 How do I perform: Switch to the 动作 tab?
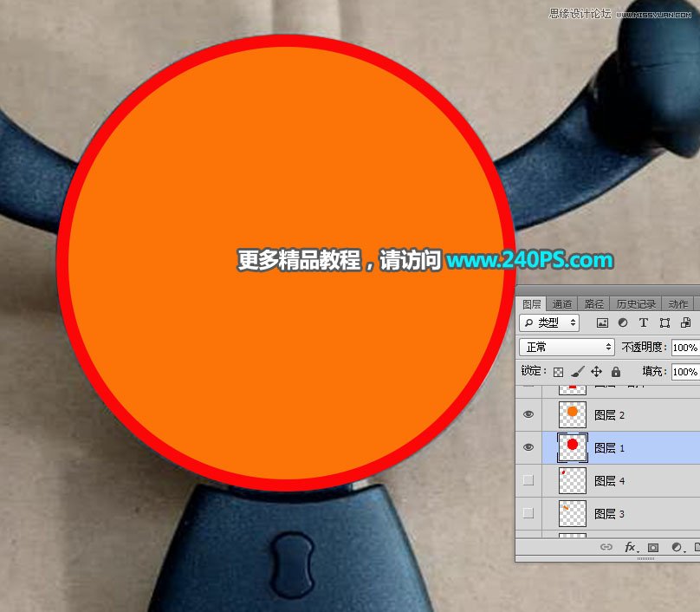677,304
